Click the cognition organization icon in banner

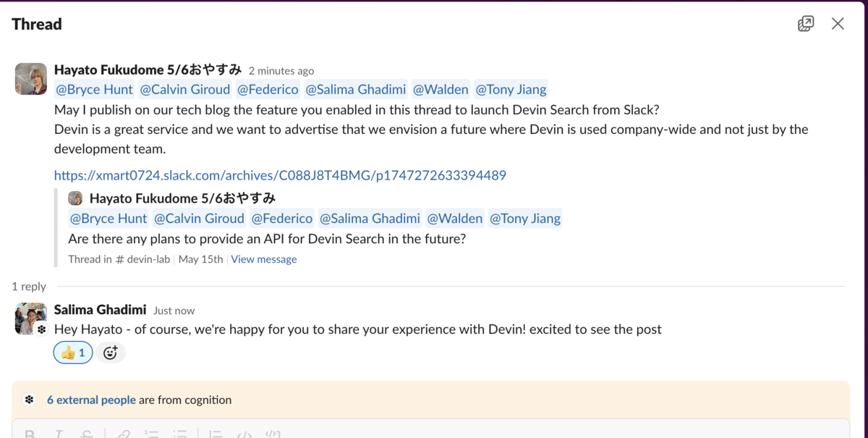[29, 400]
